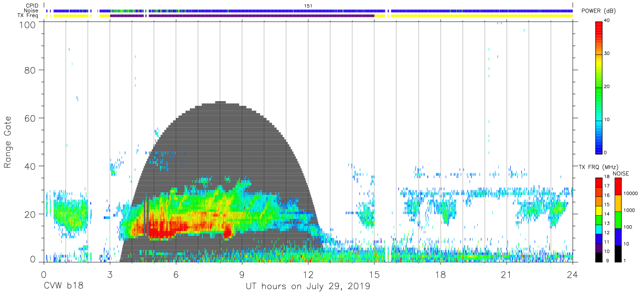This screenshot has width=644, height=297.
Task: Click x-axis tick label '9'
Action: tap(242, 274)
